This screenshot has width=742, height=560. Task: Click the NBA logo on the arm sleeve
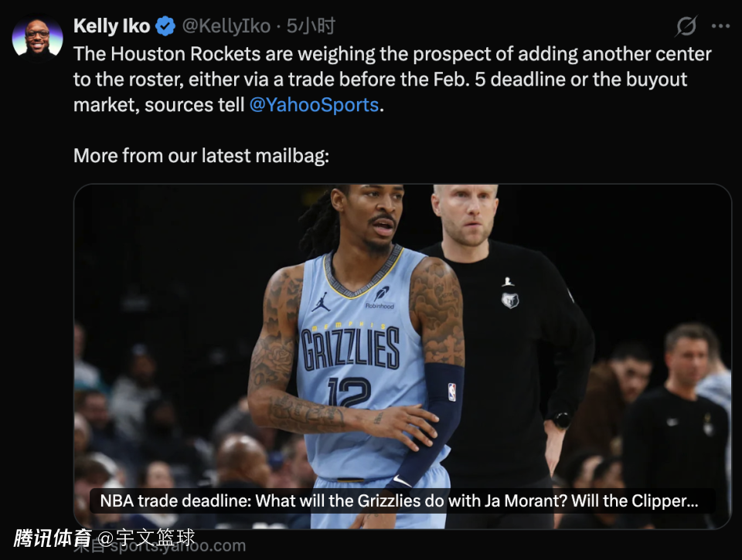(x=452, y=392)
